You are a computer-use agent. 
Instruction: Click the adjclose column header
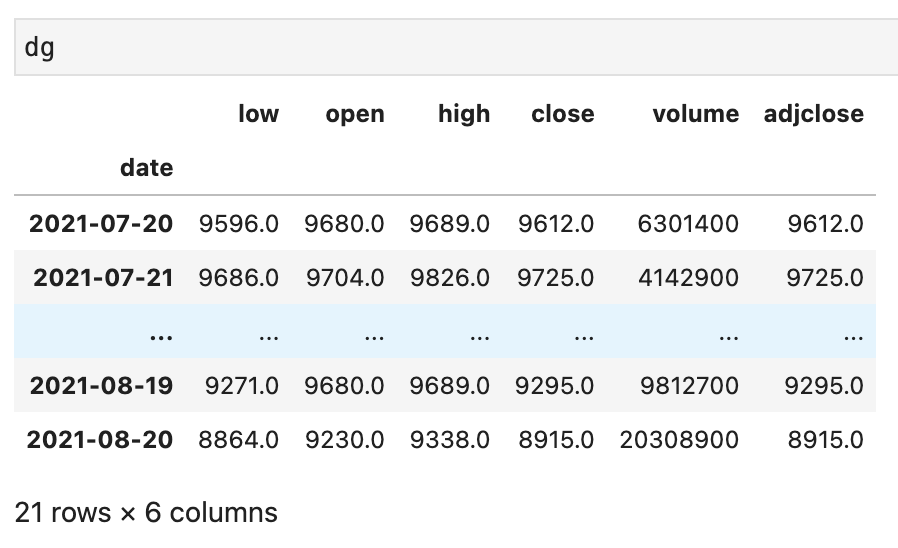pos(813,114)
